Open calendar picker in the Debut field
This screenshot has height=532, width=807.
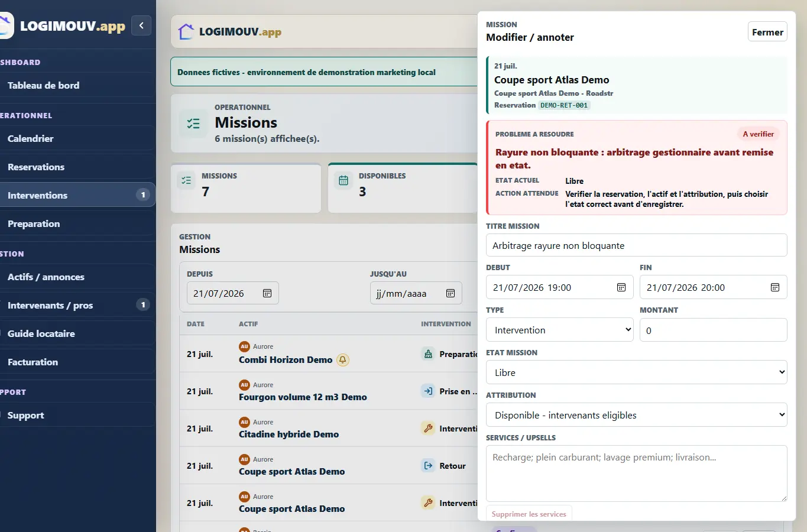(x=621, y=287)
